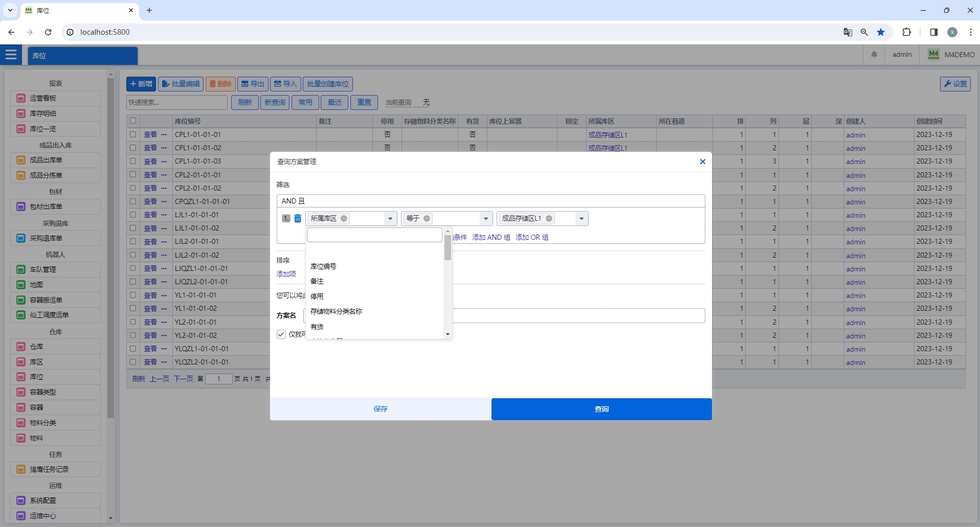
Task: Click the 查询 button in dialog
Action: (602, 409)
